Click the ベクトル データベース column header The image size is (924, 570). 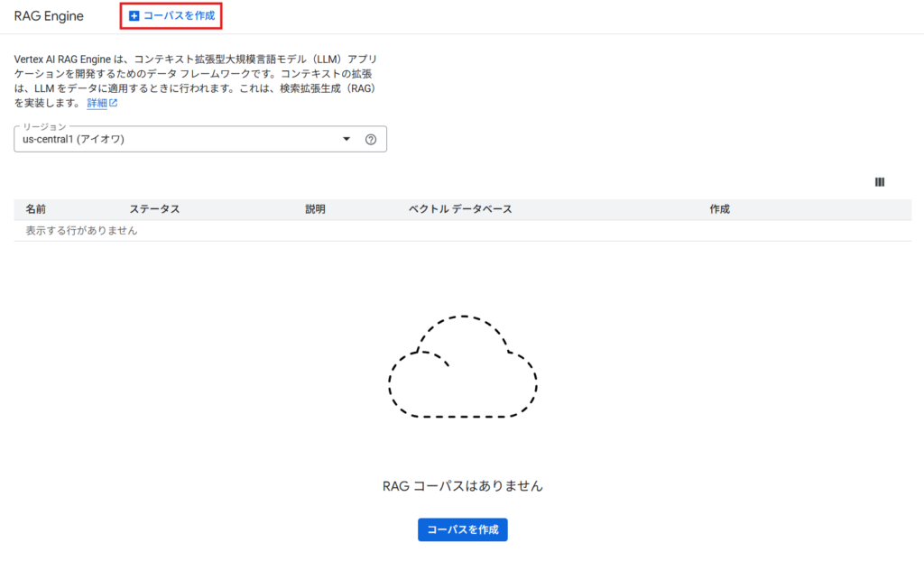460,209
